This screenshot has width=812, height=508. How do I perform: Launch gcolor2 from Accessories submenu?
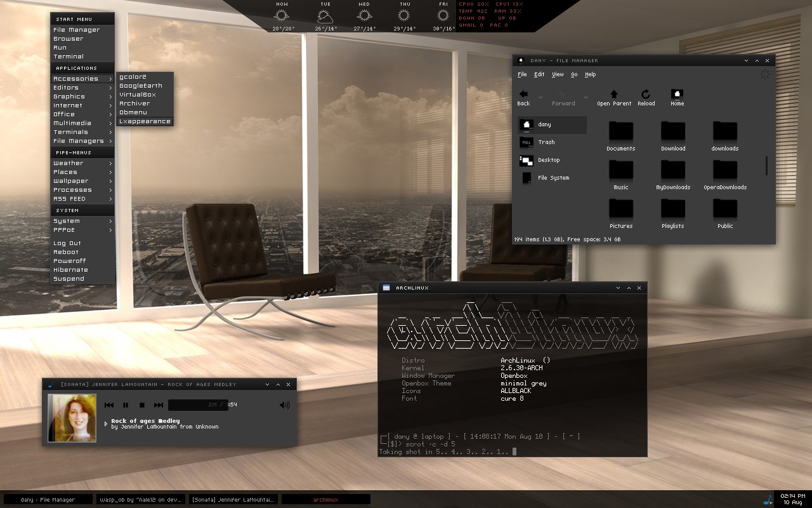point(145,77)
